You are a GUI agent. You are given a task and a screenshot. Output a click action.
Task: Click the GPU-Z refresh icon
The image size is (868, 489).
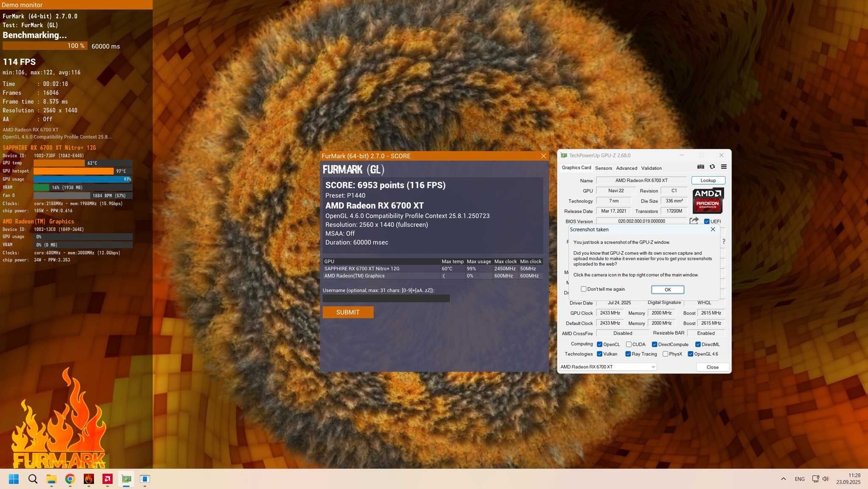pos(712,167)
